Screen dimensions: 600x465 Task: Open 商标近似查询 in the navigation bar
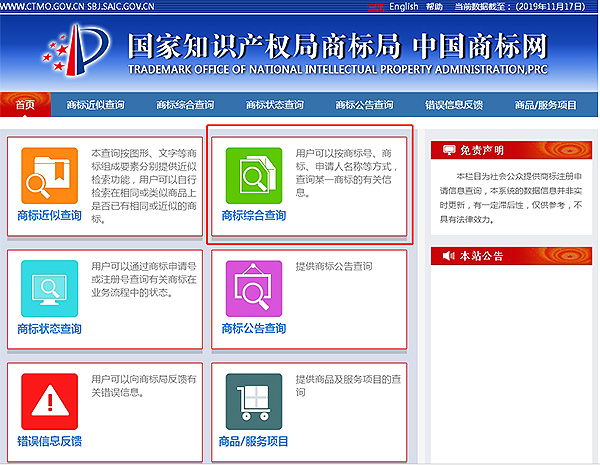pyautogui.click(x=95, y=105)
